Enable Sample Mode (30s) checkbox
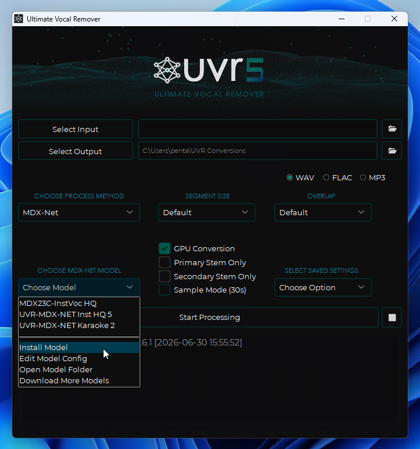 [x=164, y=290]
